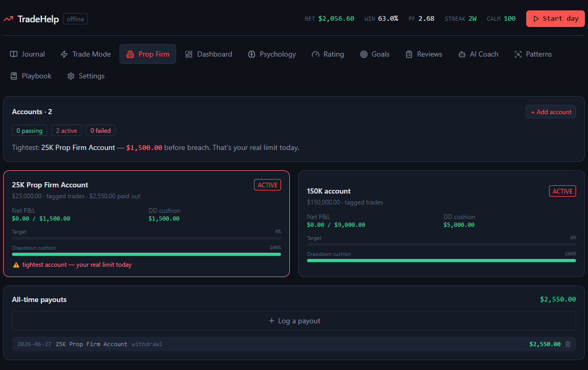Click the NET $2,056.60 stat

tap(329, 19)
